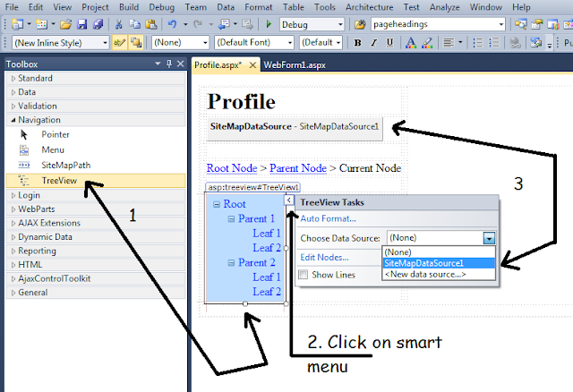Click the Properties Window toolbar icon
The image size is (573, 392).
click(x=537, y=24)
